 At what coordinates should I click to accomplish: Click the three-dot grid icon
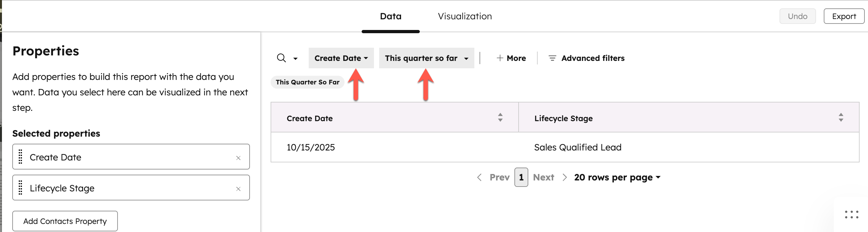coord(851,215)
